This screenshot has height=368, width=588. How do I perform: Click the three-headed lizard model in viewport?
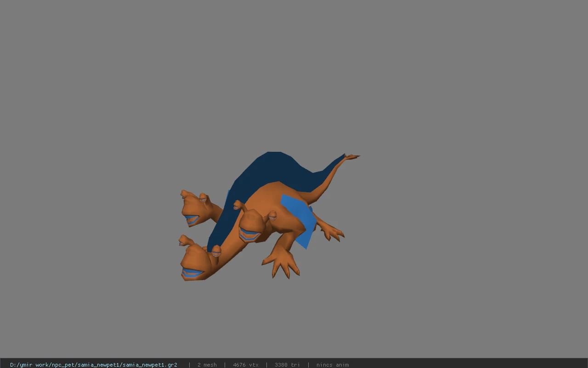pyautogui.click(x=269, y=216)
